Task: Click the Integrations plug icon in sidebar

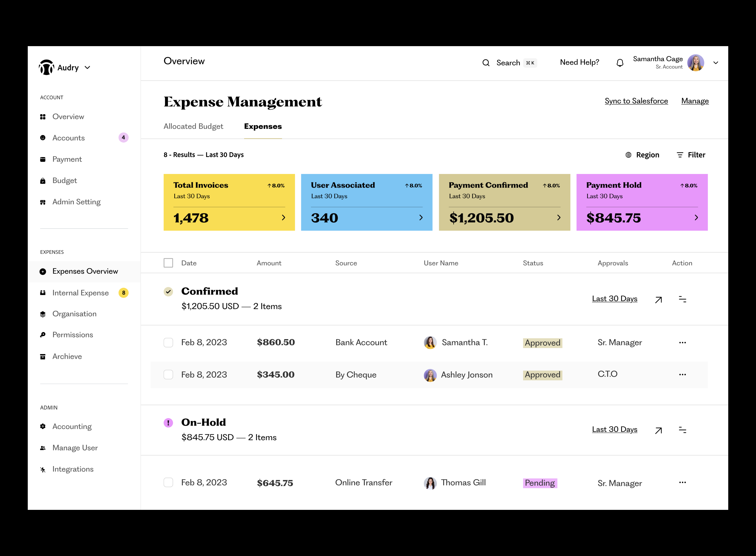Action: pyautogui.click(x=43, y=470)
